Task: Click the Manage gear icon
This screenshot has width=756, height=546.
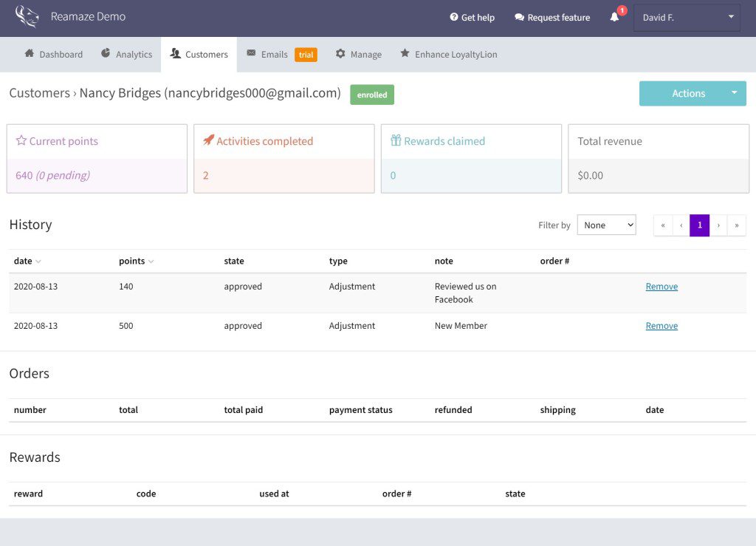Action: 340,54
